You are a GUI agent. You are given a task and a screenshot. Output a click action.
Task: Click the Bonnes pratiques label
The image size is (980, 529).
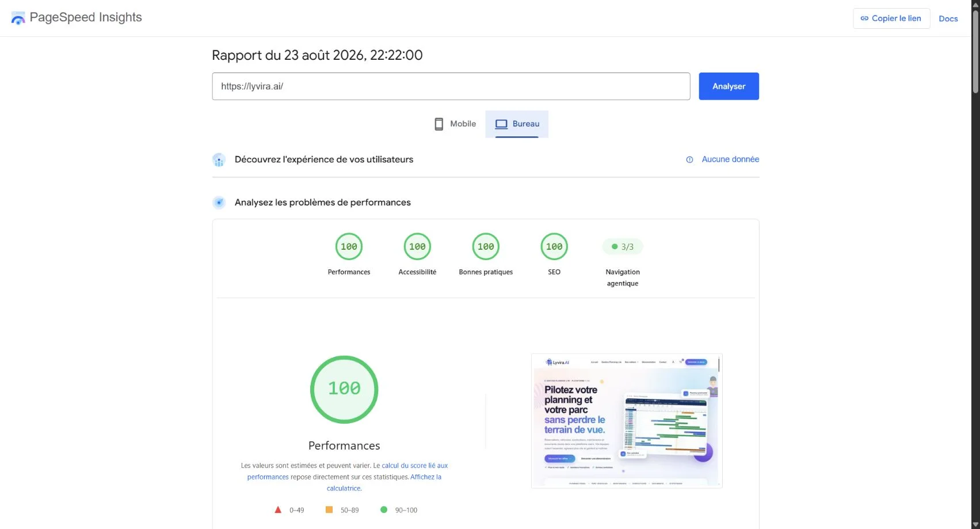(486, 272)
